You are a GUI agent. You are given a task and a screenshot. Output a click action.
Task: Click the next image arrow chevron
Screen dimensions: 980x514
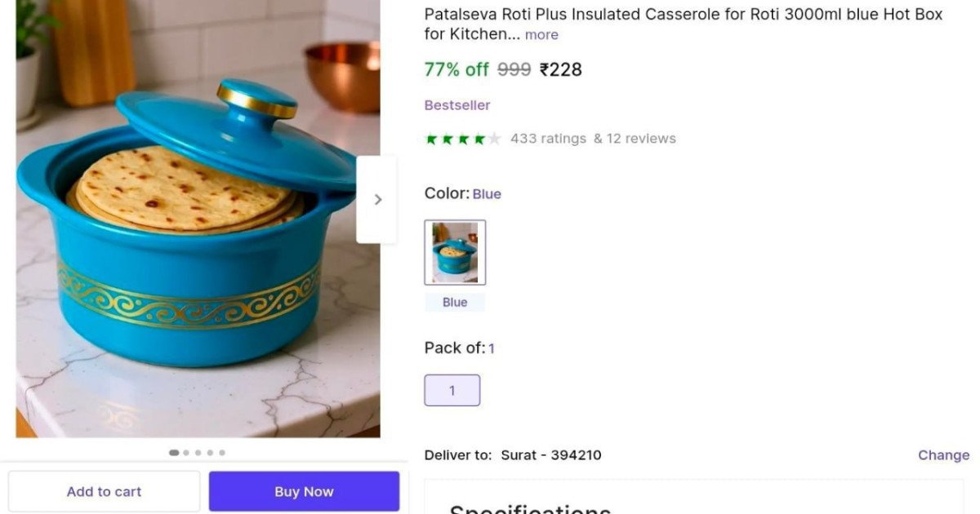pos(377,199)
